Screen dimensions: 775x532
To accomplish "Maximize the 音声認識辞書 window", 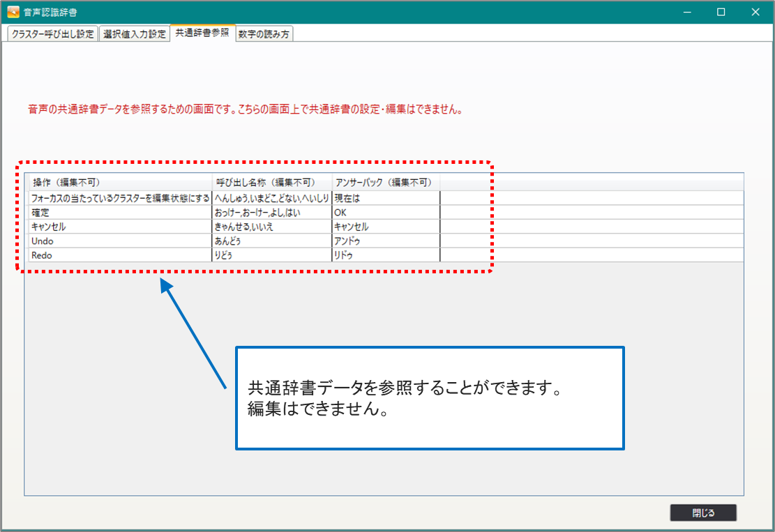I will [x=721, y=12].
